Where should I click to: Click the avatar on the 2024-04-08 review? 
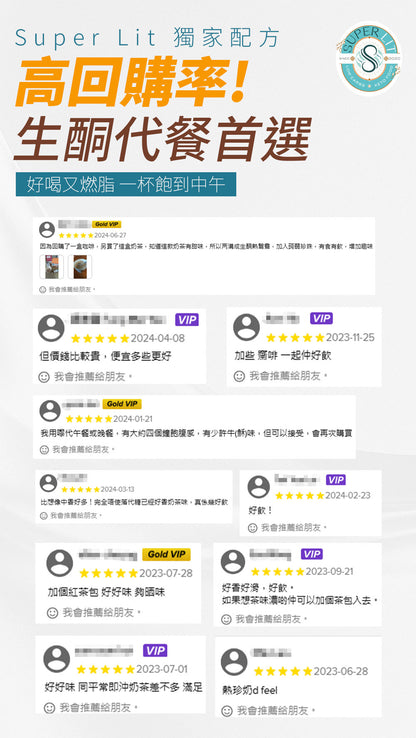51,328
